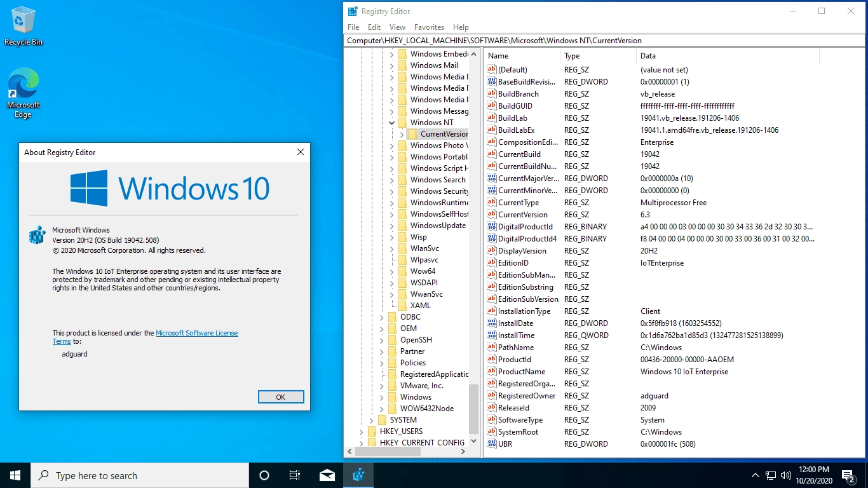Click the registry address bar path
Image resolution: width=868 pixels, height=488 pixels.
pos(606,40)
